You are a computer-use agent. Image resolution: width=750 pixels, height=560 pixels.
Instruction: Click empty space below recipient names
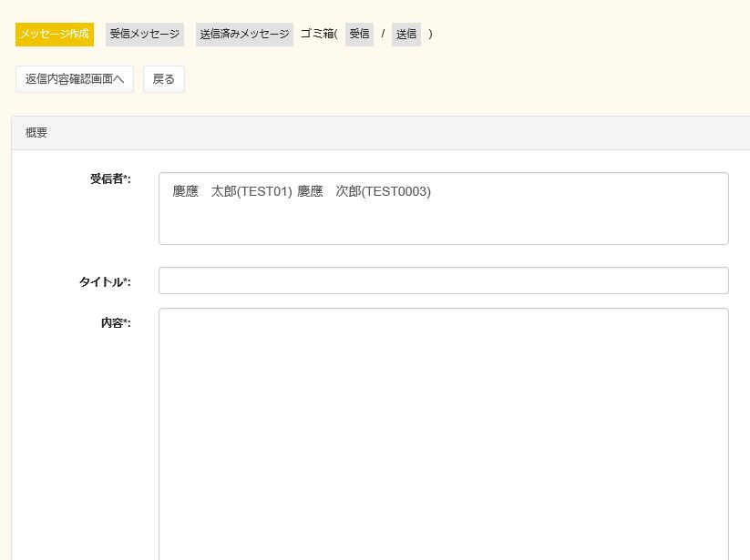coord(443,226)
